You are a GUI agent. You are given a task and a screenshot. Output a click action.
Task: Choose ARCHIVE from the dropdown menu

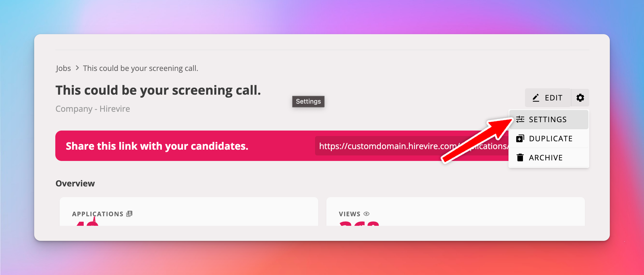546,158
